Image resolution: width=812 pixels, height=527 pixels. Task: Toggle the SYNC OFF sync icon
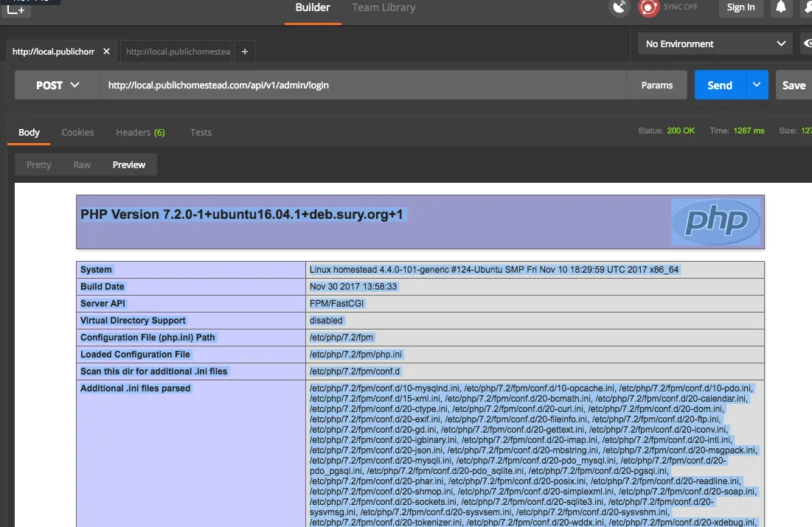pyautogui.click(x=648, y=8)
